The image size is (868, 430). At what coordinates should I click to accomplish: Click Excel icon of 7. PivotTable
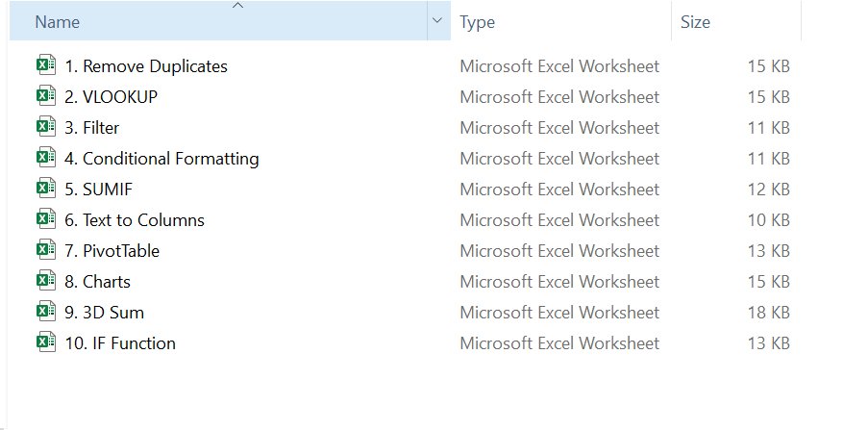coord(46,250)
